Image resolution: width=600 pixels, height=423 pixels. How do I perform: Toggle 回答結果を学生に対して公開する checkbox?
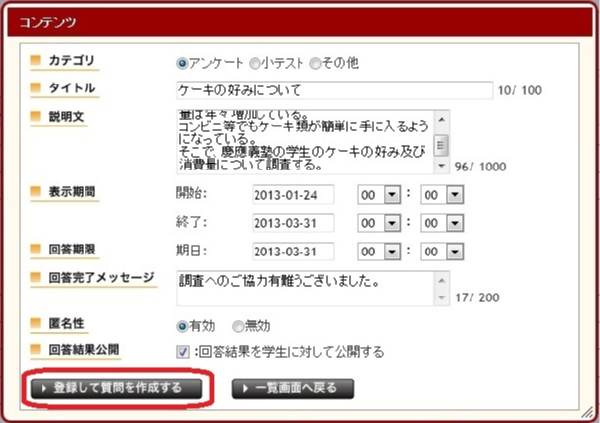[x=182, y=352]
